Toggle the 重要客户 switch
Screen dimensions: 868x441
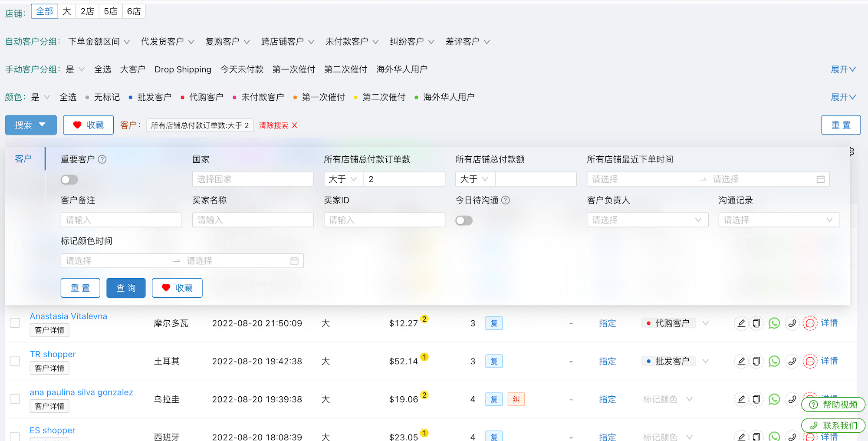[69, 180]
